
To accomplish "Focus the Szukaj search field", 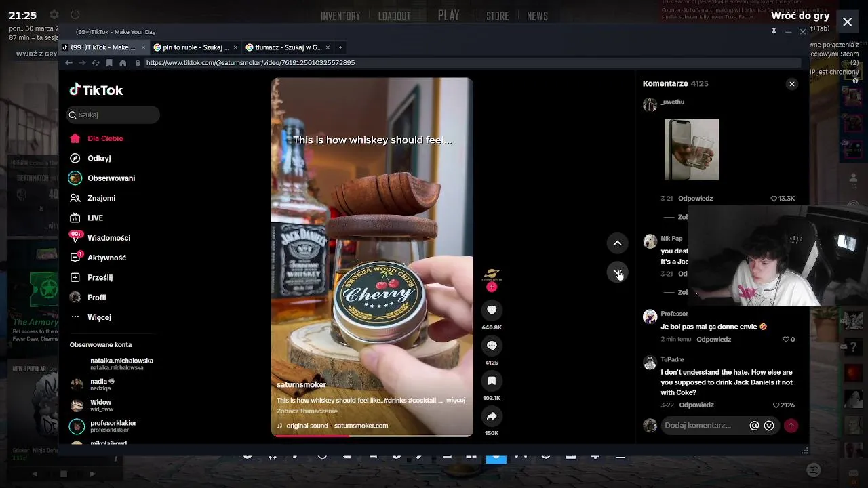I will 113,115.
